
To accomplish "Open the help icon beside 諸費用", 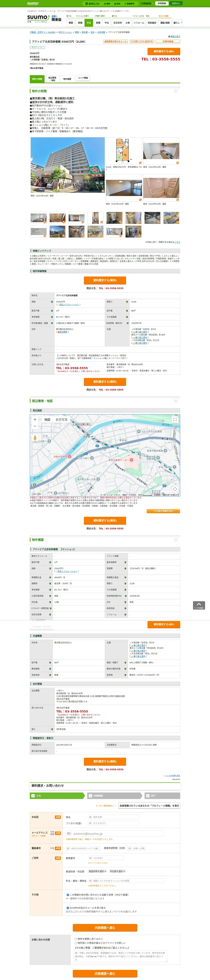I will [x=50, y=583].
